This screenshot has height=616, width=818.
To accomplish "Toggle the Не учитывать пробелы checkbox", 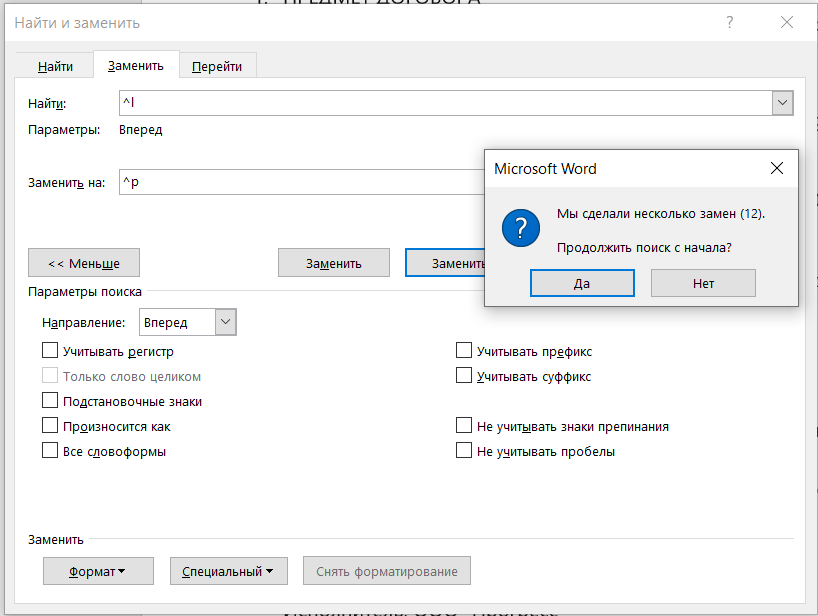I will [x=464, y=450].
